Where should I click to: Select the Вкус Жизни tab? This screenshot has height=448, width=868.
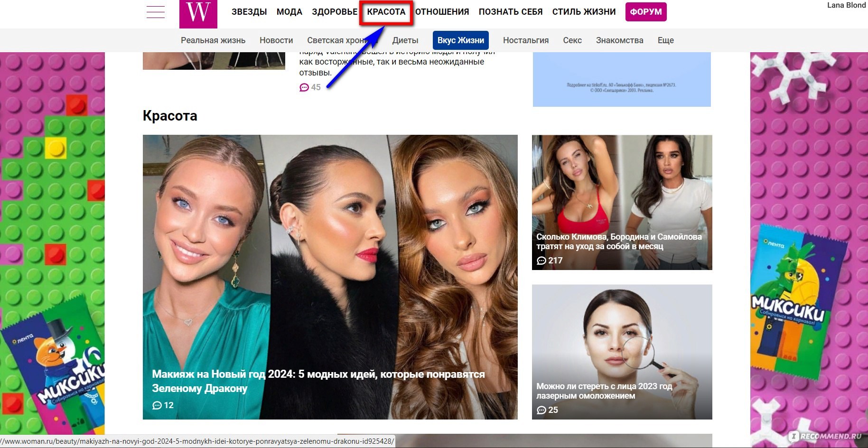coord(460,40)
